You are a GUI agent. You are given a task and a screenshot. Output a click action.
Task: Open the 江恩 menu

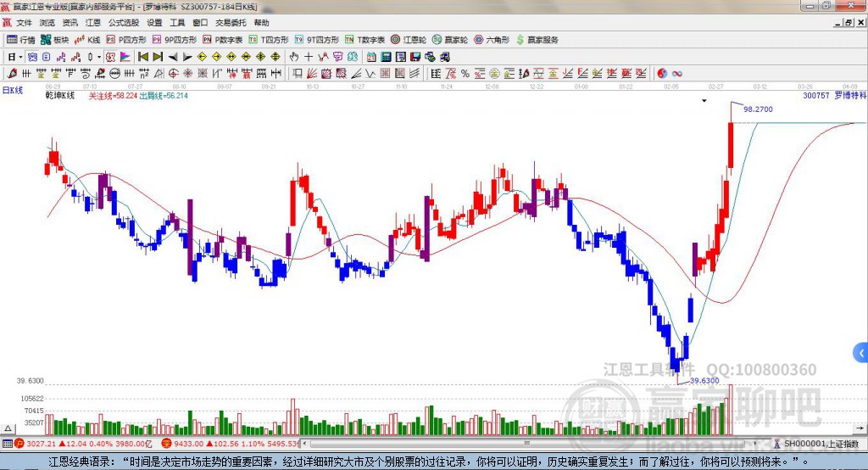click(93, 23)
